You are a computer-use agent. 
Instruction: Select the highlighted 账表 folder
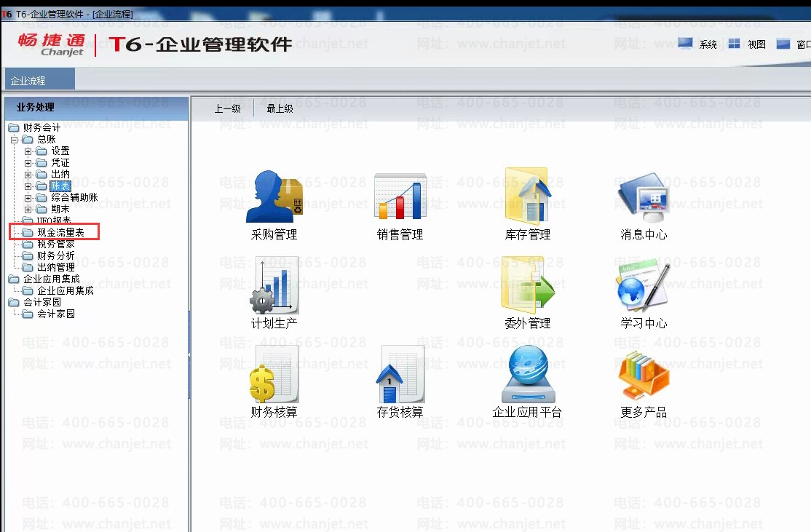pyautogui.click(x=60, y=186)
